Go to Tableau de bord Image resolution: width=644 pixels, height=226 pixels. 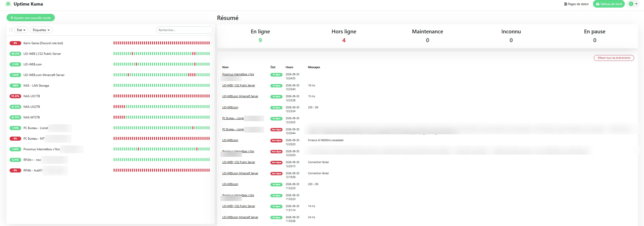click(609, 4)
